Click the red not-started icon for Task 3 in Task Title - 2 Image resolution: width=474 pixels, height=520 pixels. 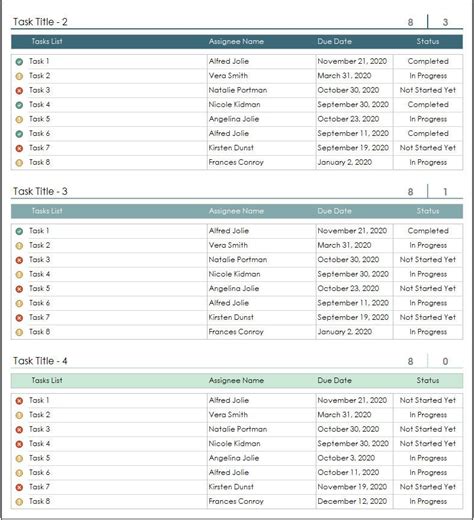coord(19,91)
